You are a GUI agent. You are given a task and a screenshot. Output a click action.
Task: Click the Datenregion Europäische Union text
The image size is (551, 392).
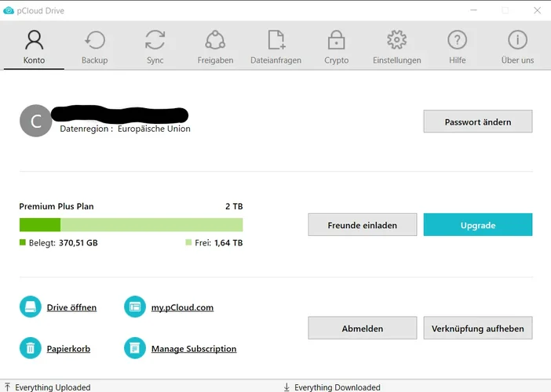pos(125,129)
